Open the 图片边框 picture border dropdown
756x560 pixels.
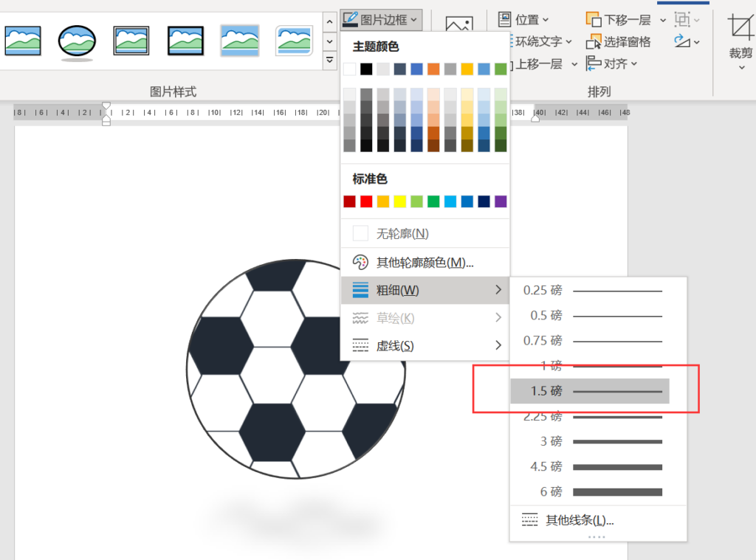tap(381, 20)
